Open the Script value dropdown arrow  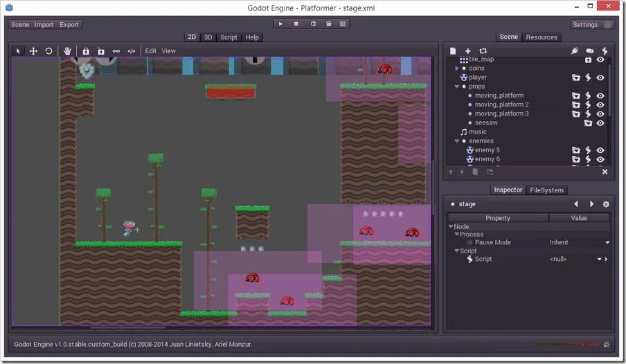click(x=599, y=259)
